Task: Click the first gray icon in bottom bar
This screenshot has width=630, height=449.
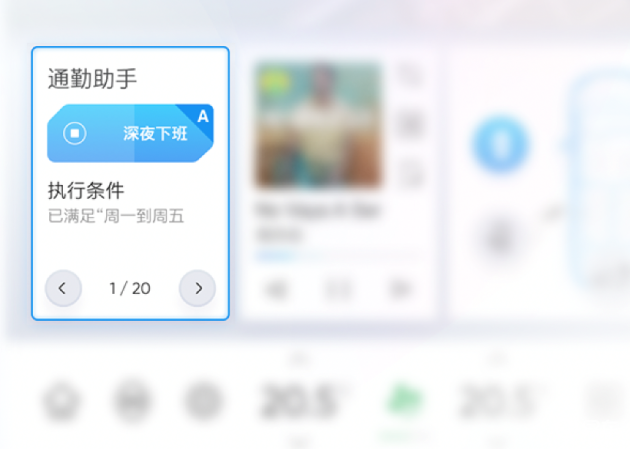Action: [61, 400]
